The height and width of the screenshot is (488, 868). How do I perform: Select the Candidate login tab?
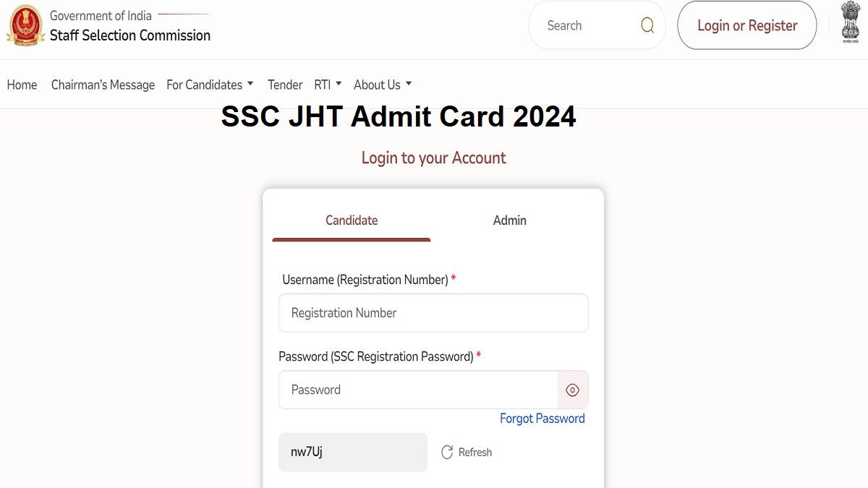[x=352, y=221]
